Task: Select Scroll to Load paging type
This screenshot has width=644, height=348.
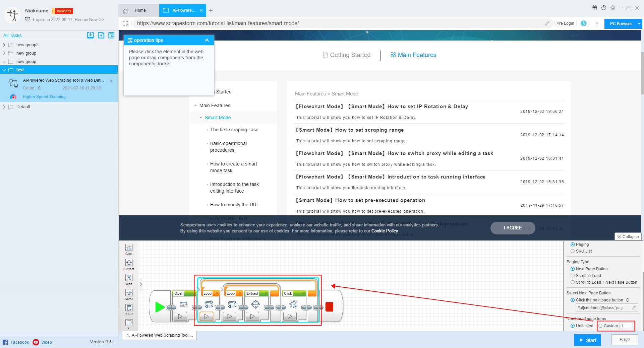Action: 573,276
